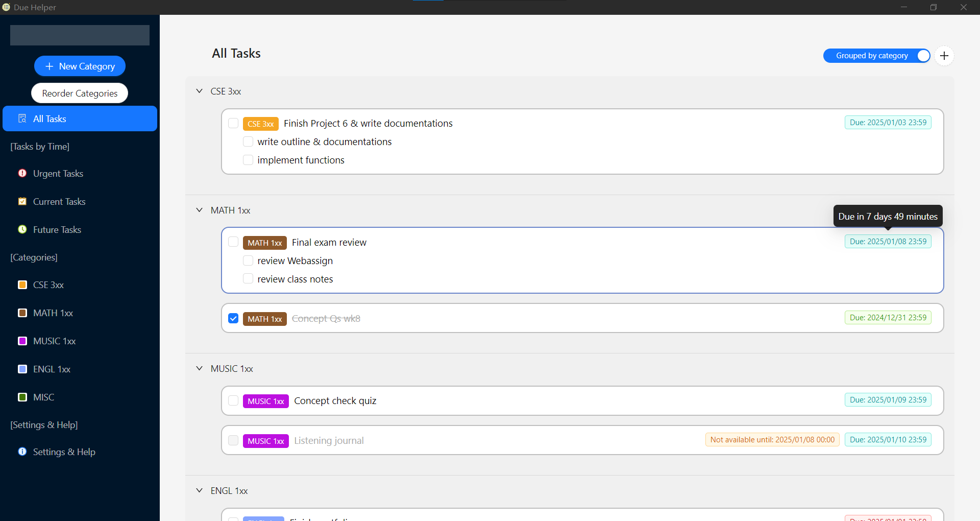The width and height of the screenshot is (980, 521).
Task: Uncheck the Concept Qs wk8 checkbox
Action: tap(233, 318)
